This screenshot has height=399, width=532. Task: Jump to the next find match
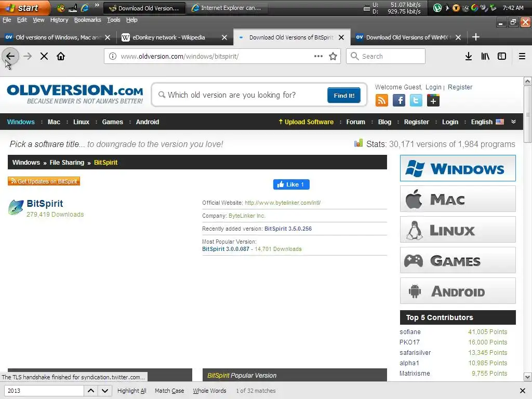coord(105,391)
